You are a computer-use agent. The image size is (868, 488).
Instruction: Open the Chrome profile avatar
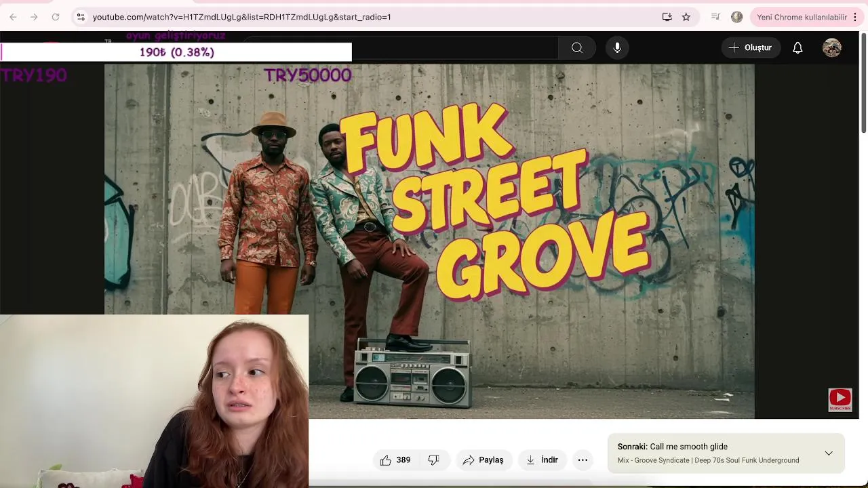click(x=737, y=17)
